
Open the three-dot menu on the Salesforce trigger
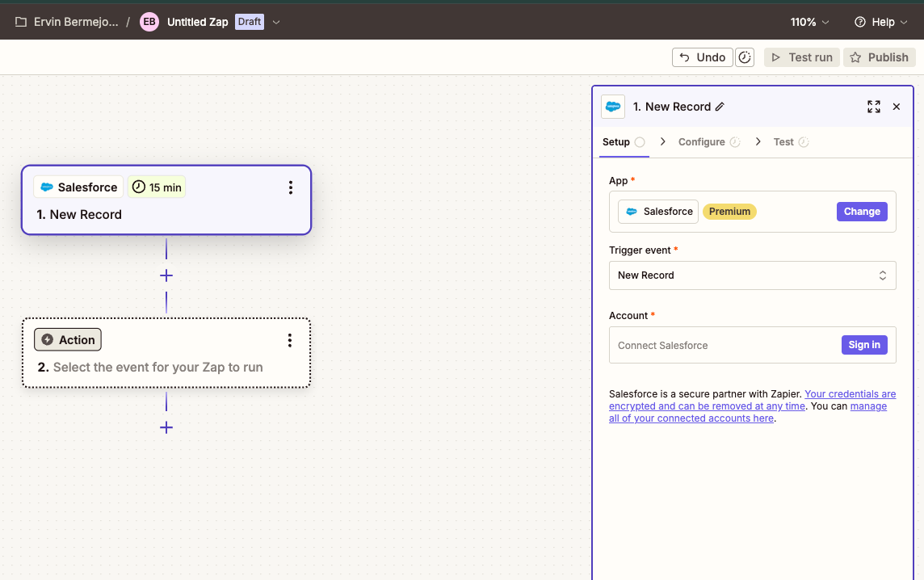tap(290, 187)
